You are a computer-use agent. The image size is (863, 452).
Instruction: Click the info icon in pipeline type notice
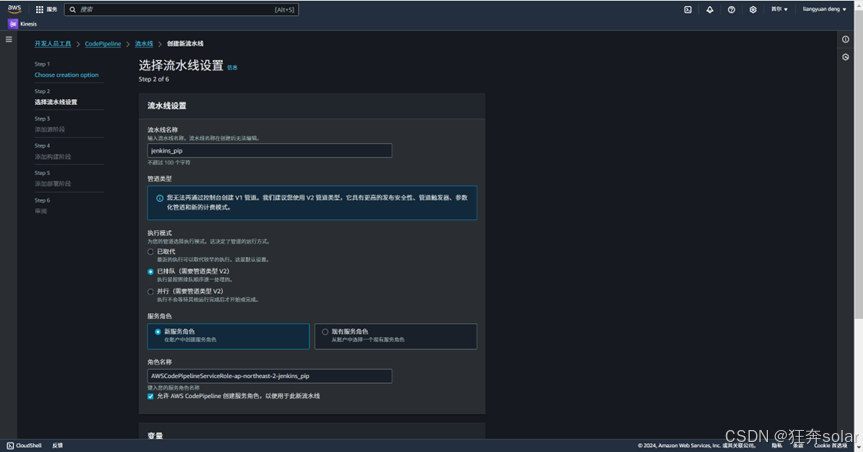coord(160,198)
